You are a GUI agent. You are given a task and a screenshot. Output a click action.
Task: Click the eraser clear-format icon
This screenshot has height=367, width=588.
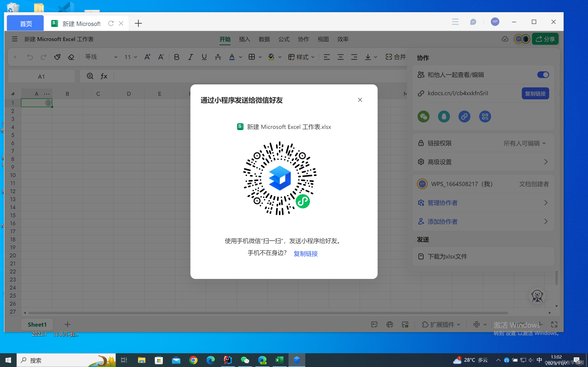pos(71,57)
